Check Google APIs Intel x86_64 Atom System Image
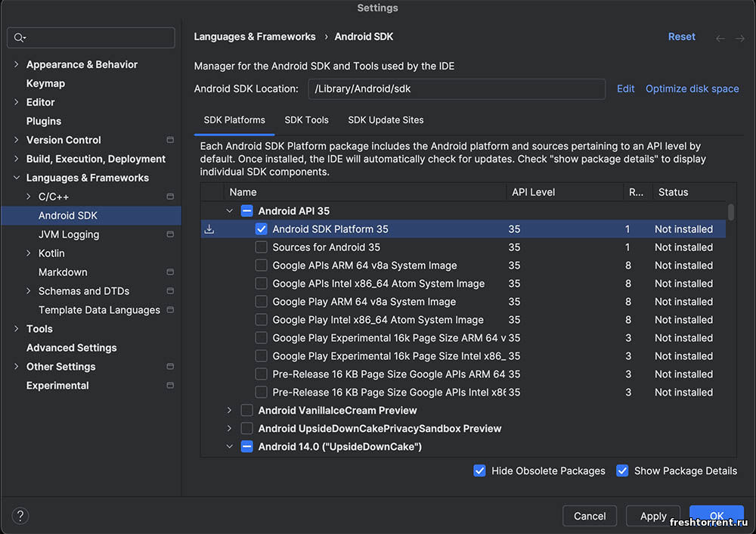Viewport: 756px width, 534px height. coord(261,284)
